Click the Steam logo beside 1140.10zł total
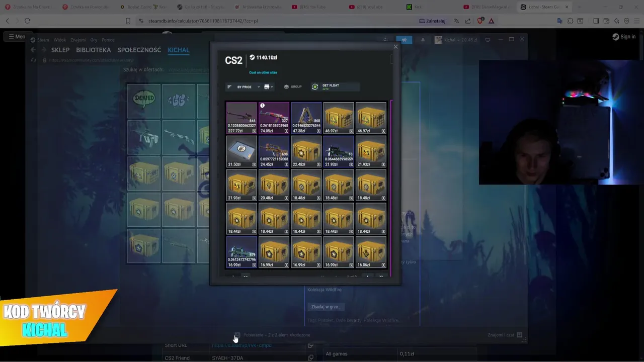Viewport: 644px width, 362px height. (x=252, y=57)
